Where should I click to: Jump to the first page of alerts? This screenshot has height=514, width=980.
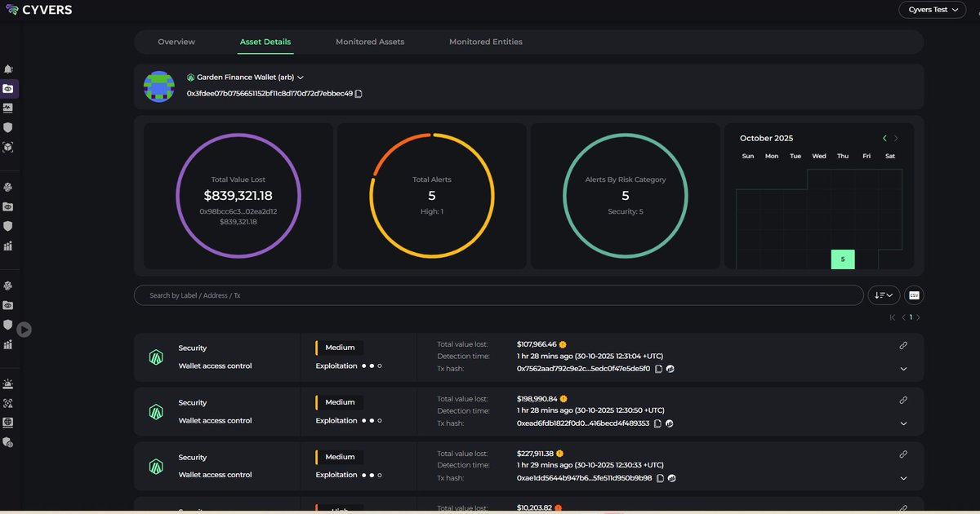click(893, 317)
